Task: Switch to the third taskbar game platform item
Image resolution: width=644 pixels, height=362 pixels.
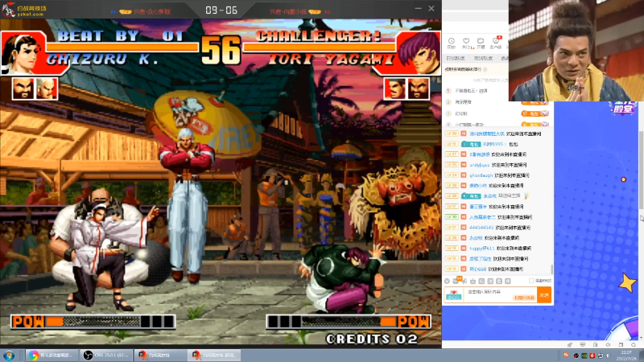Action: click(x=160, y=355)
